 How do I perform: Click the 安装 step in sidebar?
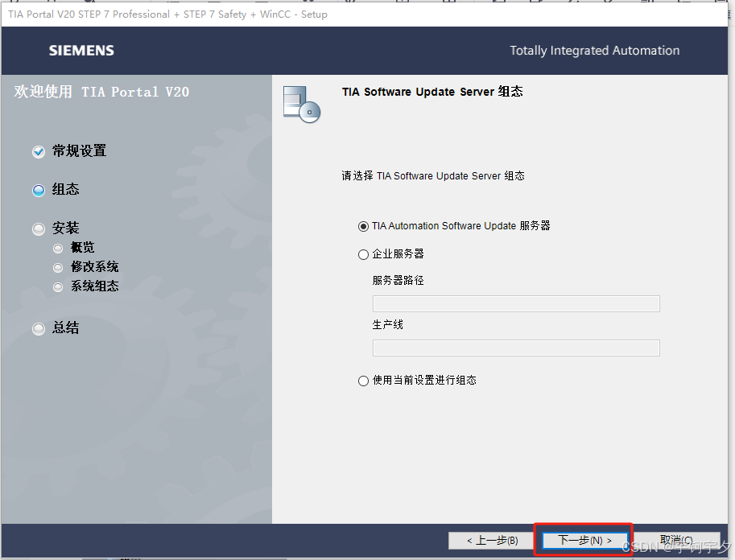point(66,229)
